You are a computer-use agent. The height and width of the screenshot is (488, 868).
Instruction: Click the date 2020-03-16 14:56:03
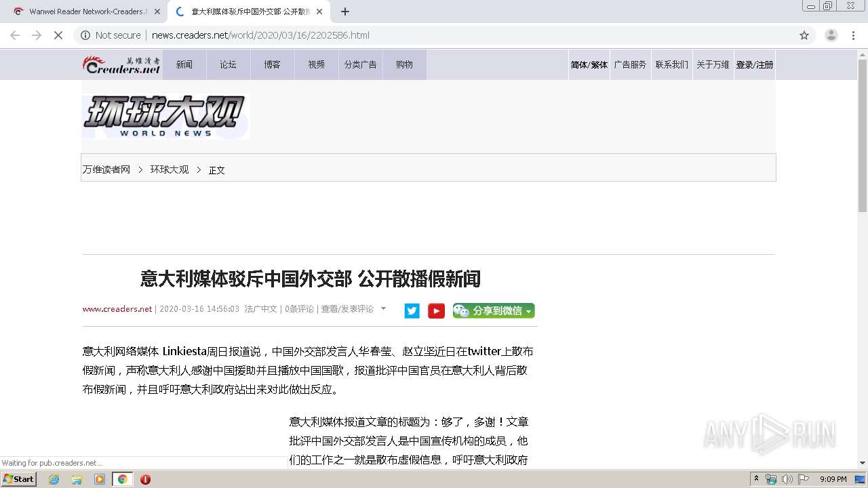199,309
